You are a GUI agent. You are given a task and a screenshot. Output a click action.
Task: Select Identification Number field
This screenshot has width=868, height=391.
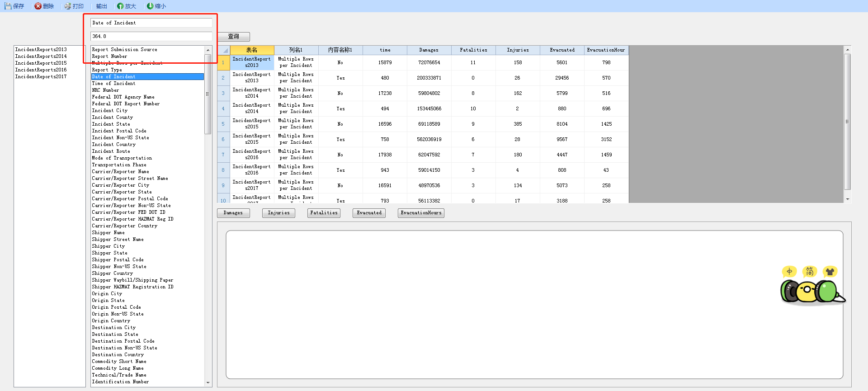(x=147, y=382)
